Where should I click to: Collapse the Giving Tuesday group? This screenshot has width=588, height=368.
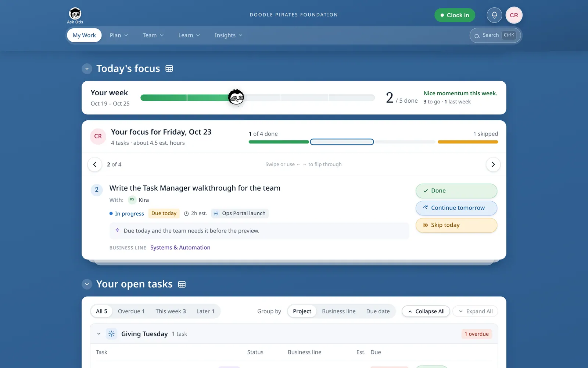[99, 334]
